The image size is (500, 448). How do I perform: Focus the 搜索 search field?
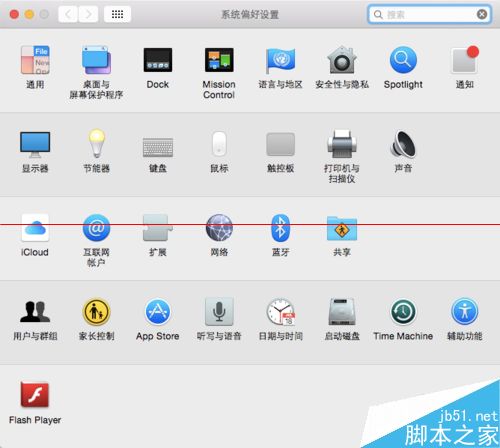pos(429,14)
